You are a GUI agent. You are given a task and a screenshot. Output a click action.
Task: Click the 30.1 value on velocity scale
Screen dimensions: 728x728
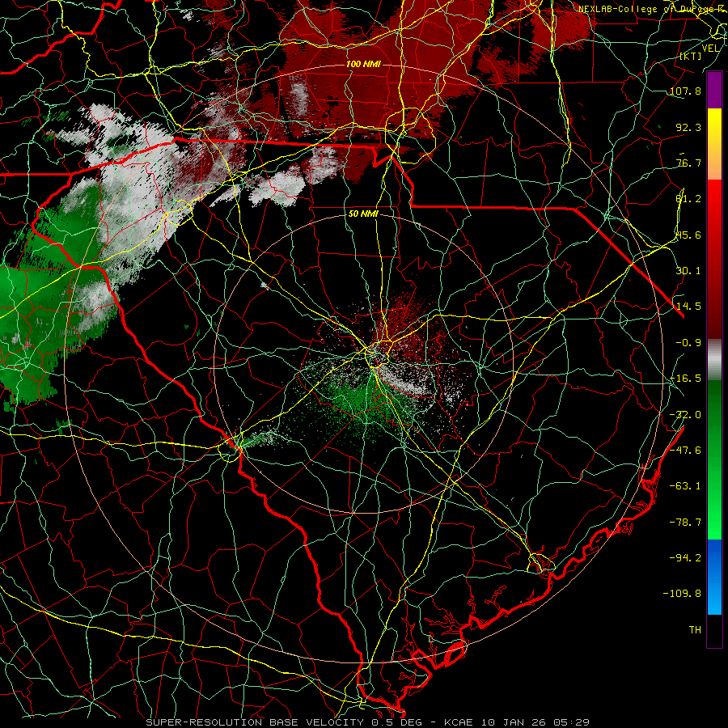coord(688,271)
